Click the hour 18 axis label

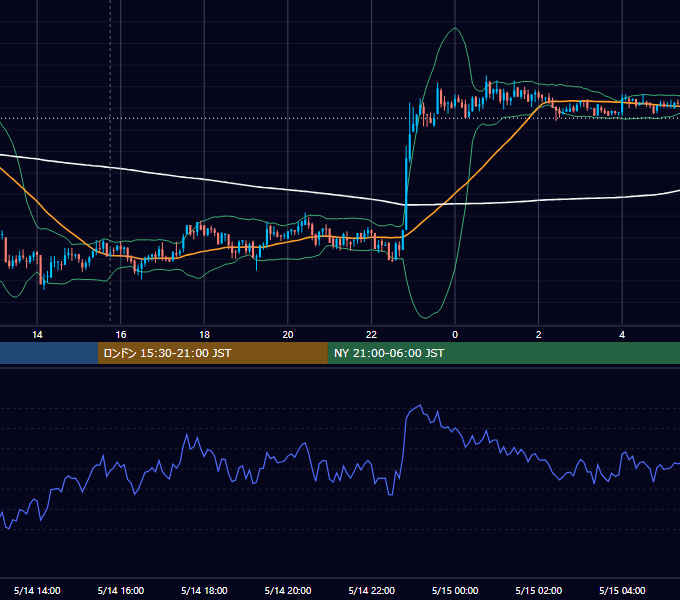click(x=204, y=335)
